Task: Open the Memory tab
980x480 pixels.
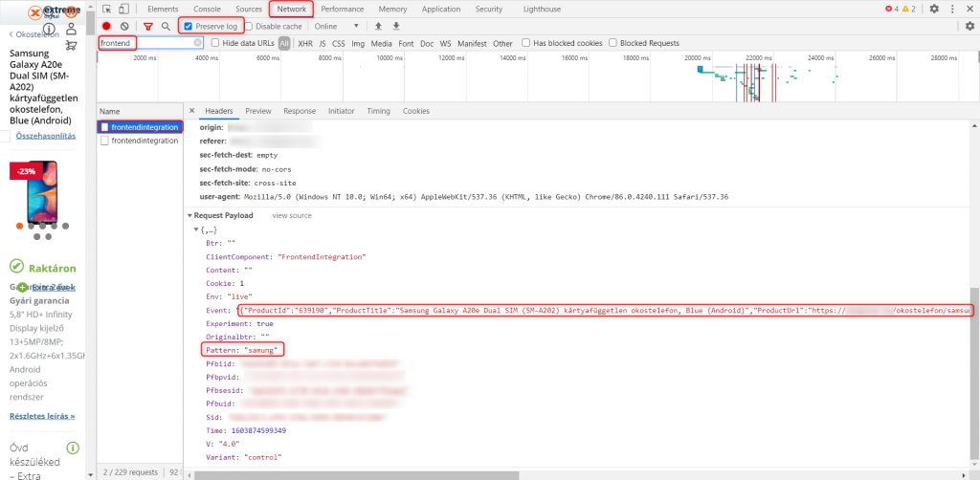Action: [x=392, y=10]
